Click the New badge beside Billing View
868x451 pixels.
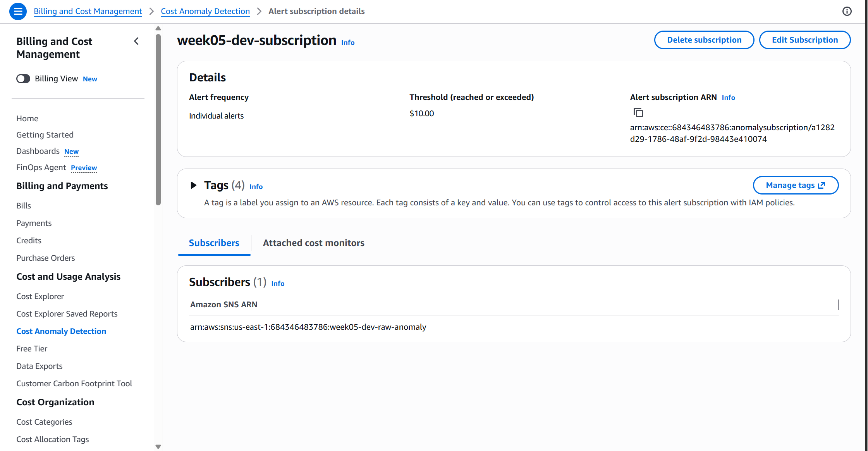pos(90,79)
